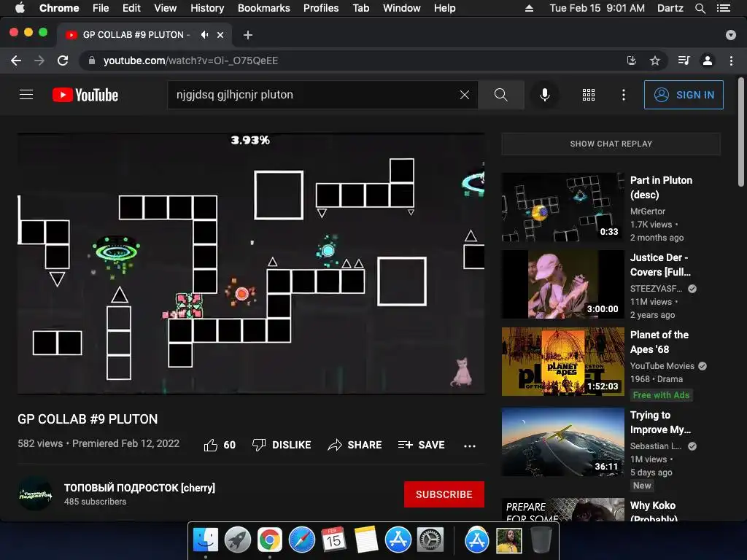The height and width of the screenshot is (560, 747).
Task: Reload the page in Chrome
Action: 63,61
